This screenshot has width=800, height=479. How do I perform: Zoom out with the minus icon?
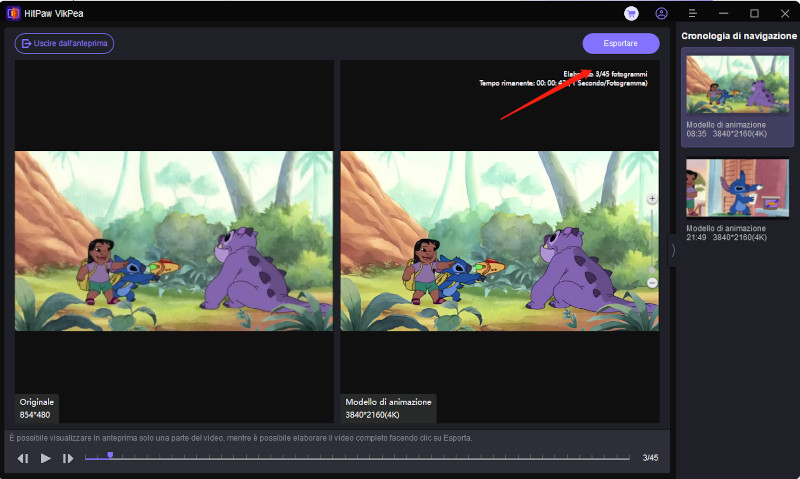pos(652,283)
